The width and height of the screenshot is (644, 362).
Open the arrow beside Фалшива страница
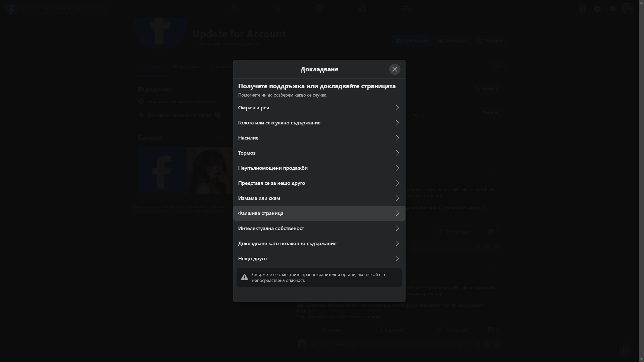click(397, 213)
